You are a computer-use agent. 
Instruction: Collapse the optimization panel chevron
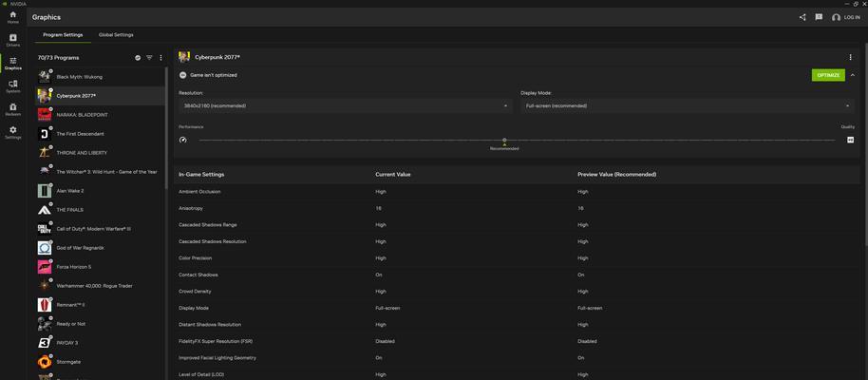(x=853, y=75)
